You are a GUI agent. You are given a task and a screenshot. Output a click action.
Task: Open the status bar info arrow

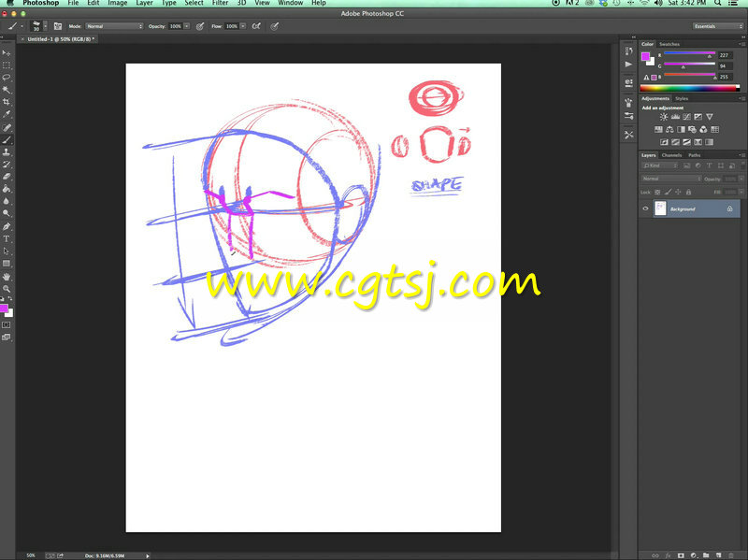click(x=148, y=555)
